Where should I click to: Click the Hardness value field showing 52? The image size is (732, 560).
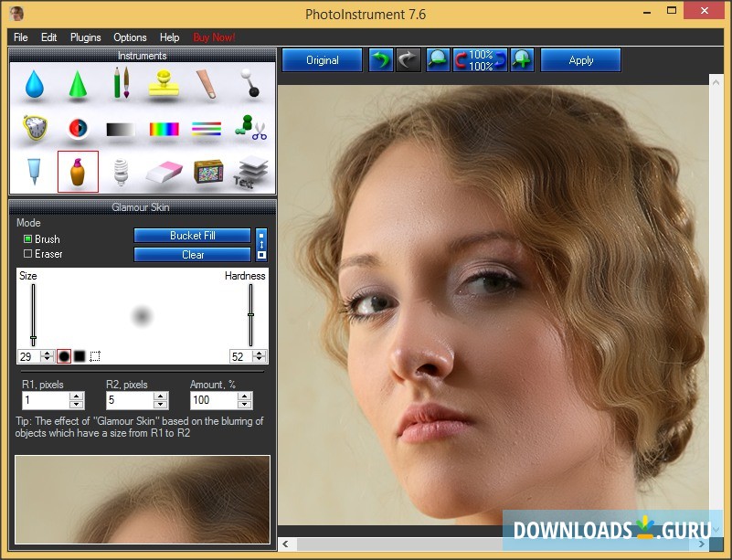tap(241, 356)
